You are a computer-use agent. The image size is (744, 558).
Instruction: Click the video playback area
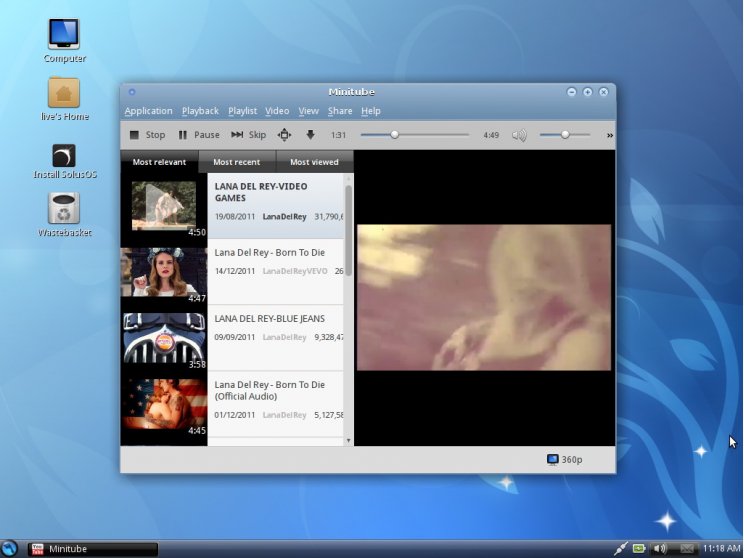(x=484, y=298)
